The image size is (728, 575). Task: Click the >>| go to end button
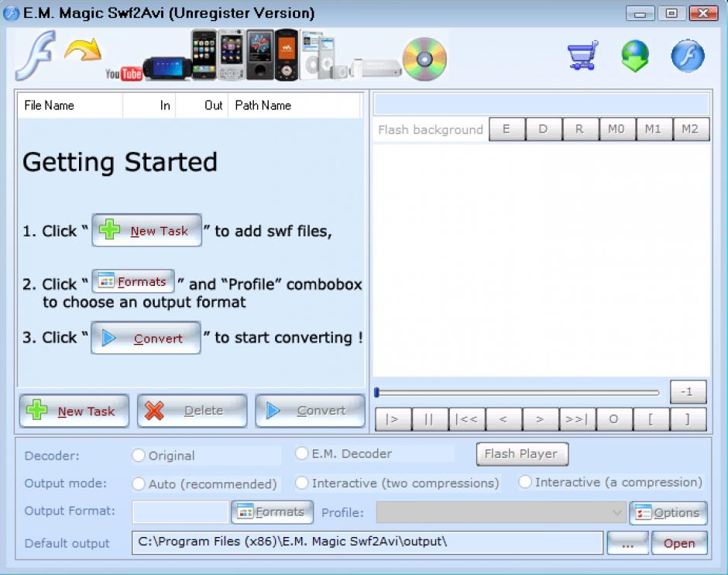(578, 419)
